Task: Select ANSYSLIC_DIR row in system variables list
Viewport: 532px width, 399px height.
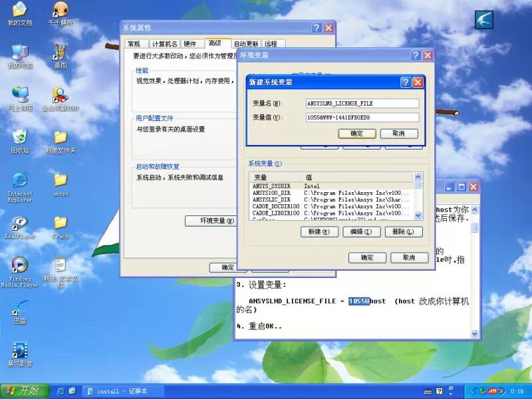Action: (x=273, y=199)
